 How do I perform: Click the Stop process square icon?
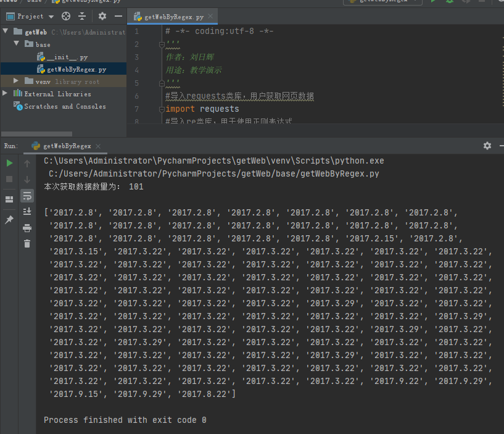(9, 179)
